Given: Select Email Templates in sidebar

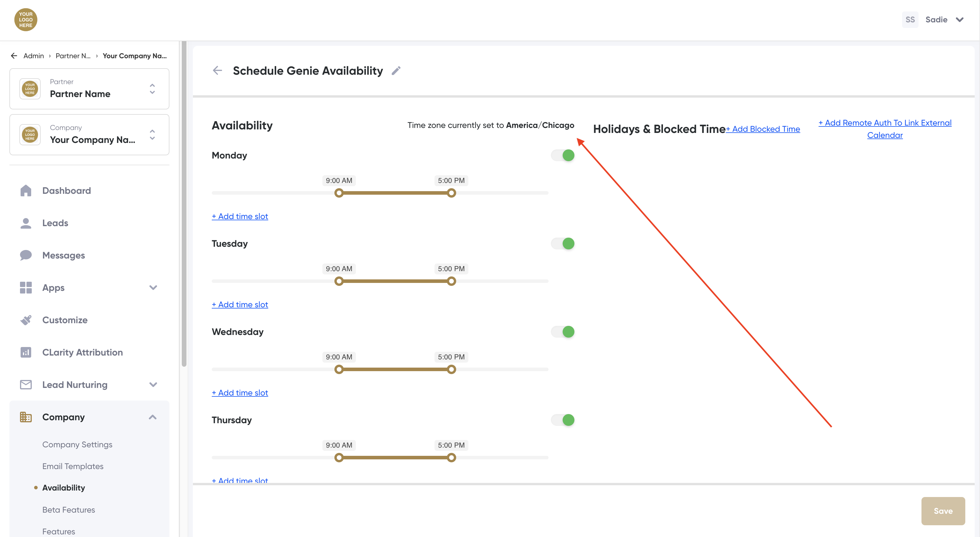Looking at the screenshot, I should coord(73,466).
